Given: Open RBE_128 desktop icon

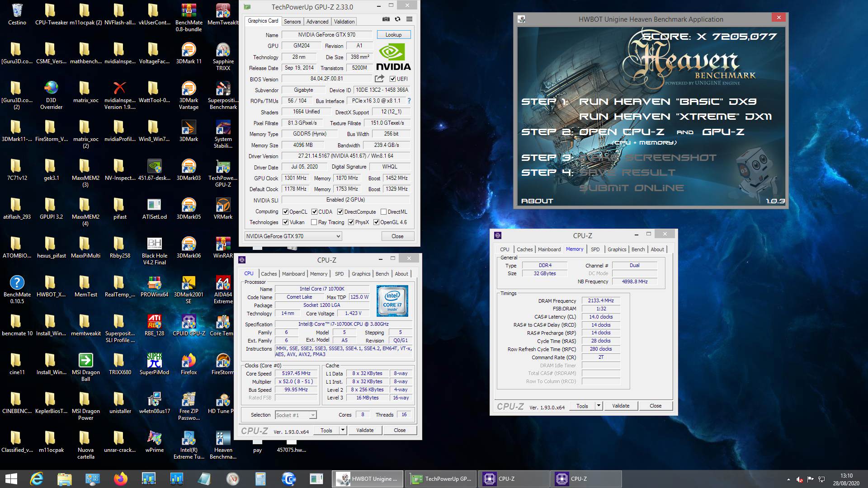Looking at the screenshot, I should (x=154, y=325).
